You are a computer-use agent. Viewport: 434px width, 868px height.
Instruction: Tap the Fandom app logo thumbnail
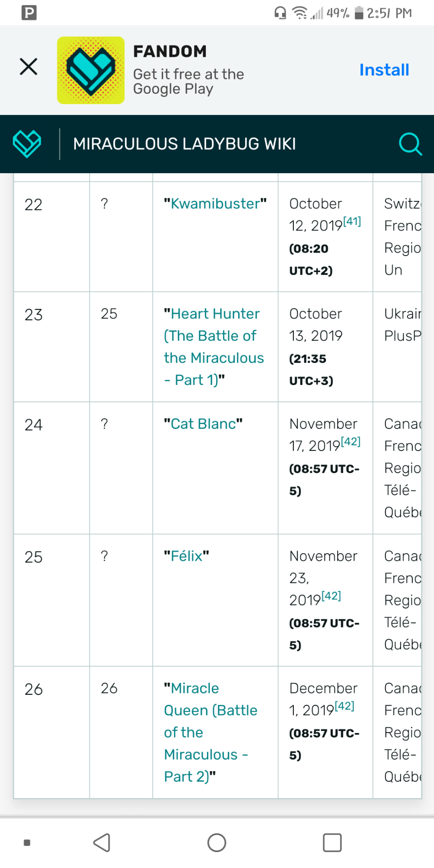point(91,70)
